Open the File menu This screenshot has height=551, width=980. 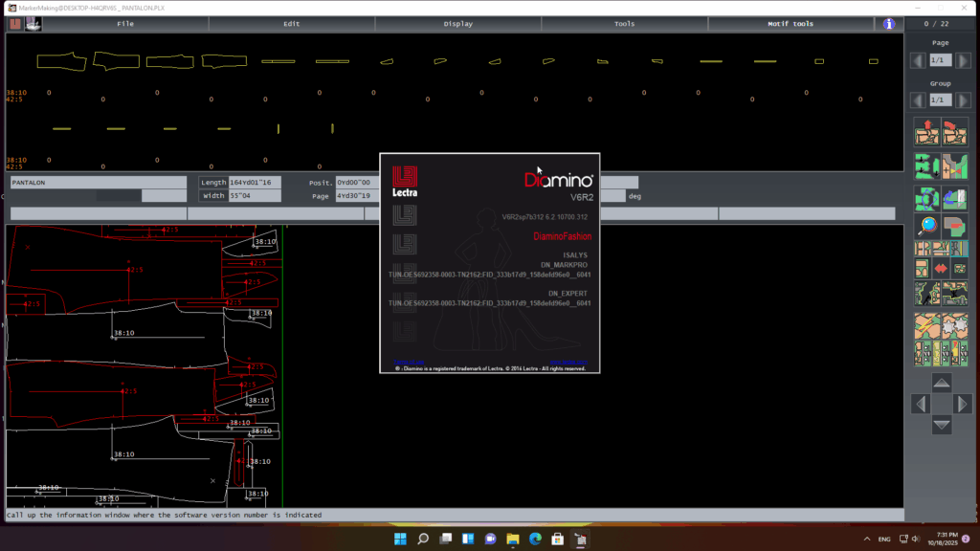coord(125,24)
